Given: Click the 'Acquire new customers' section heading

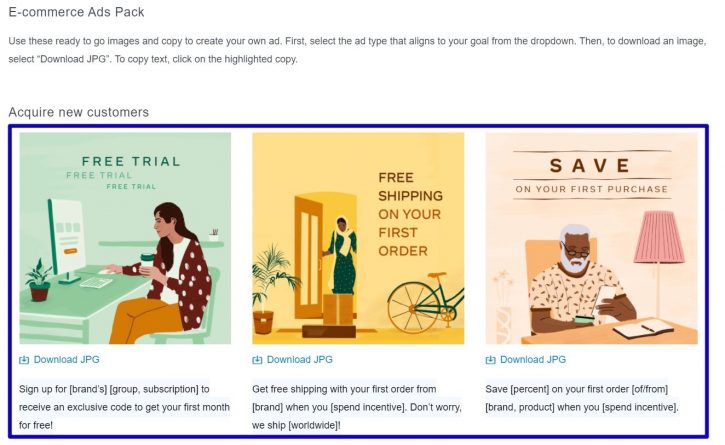Looking at the screenshot, I should click(x=79, y=112).
